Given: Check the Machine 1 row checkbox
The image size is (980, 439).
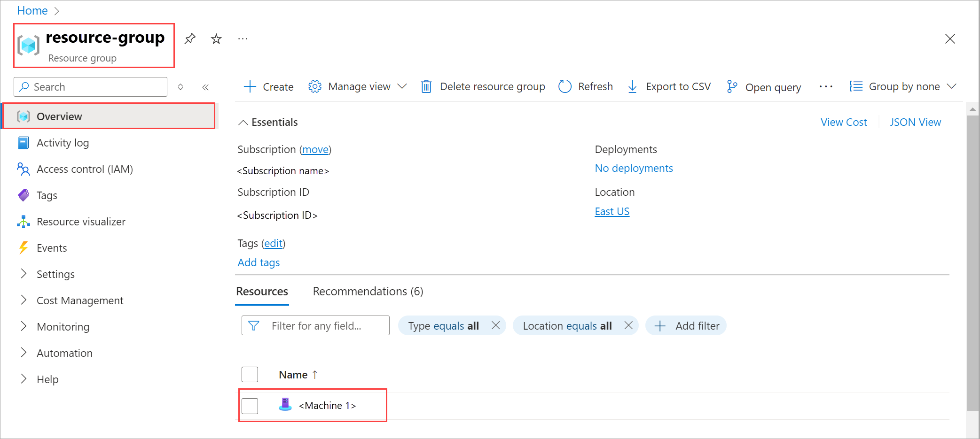Looking at the screenshot, I should click(250, 406).
